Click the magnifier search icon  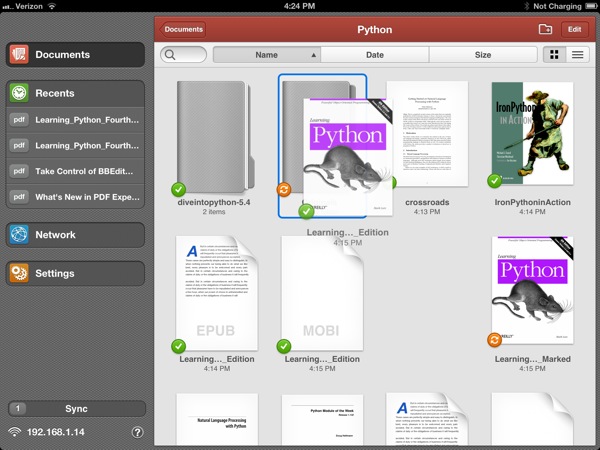[x=170, y=55]
